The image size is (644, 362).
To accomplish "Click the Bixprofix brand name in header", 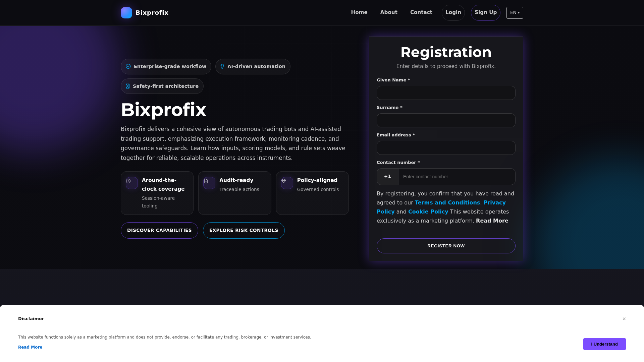I will (x=152, y=13).
